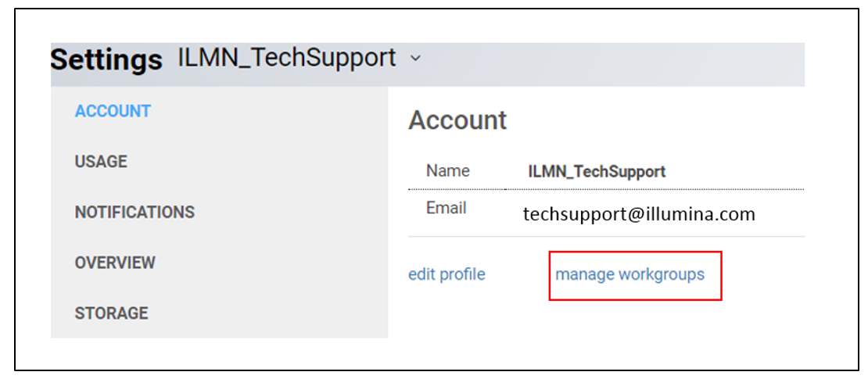
Task: Select the Name field label
Action: point(448,170)
